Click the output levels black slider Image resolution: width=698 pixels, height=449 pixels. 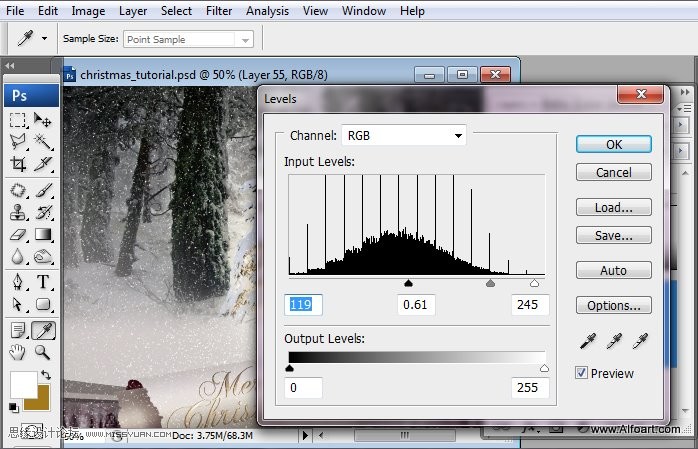click(x=289, y=368)
